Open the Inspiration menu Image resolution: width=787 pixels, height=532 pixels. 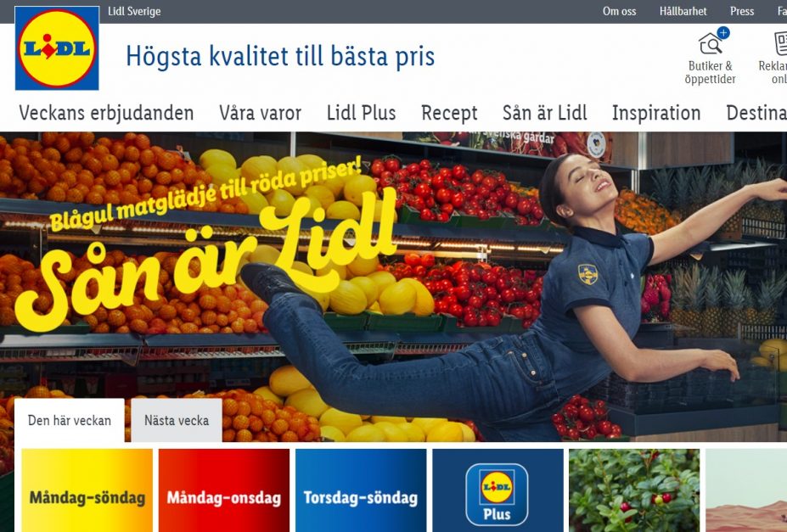656,113
